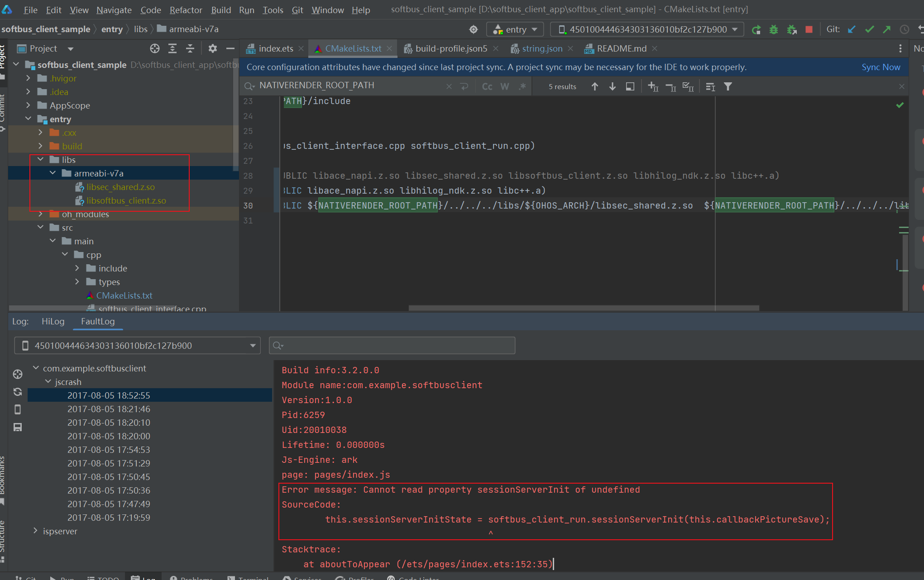Click Git update project arrow icon
The width and height of the screenshot is (924, 580).
coord(852,29)
